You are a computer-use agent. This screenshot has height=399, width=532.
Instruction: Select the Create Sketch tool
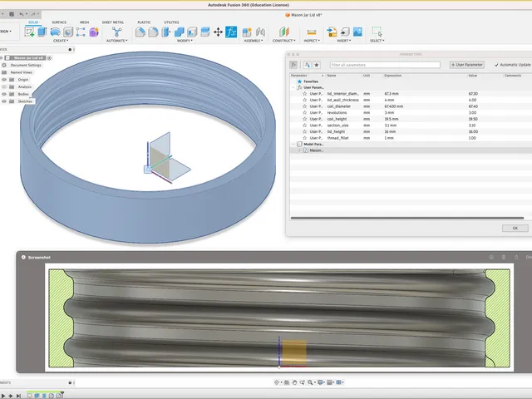click(x=30, y=32)
